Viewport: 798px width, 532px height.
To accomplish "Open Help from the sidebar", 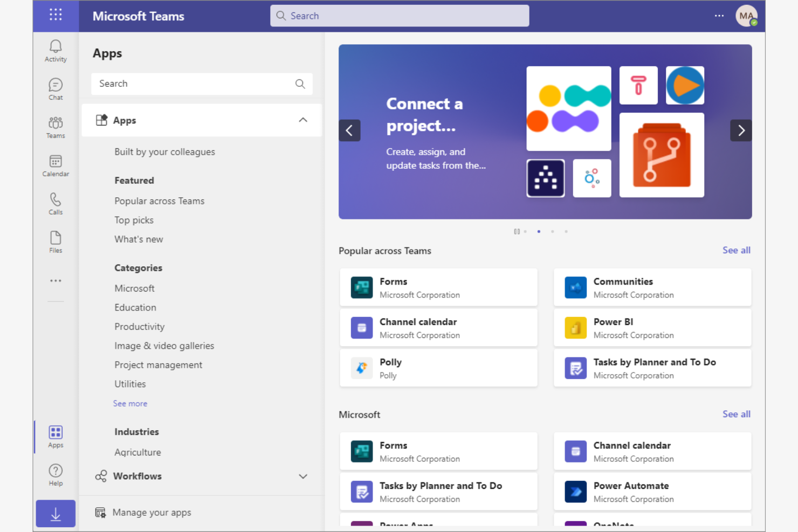I will click(x=56, y=475).
